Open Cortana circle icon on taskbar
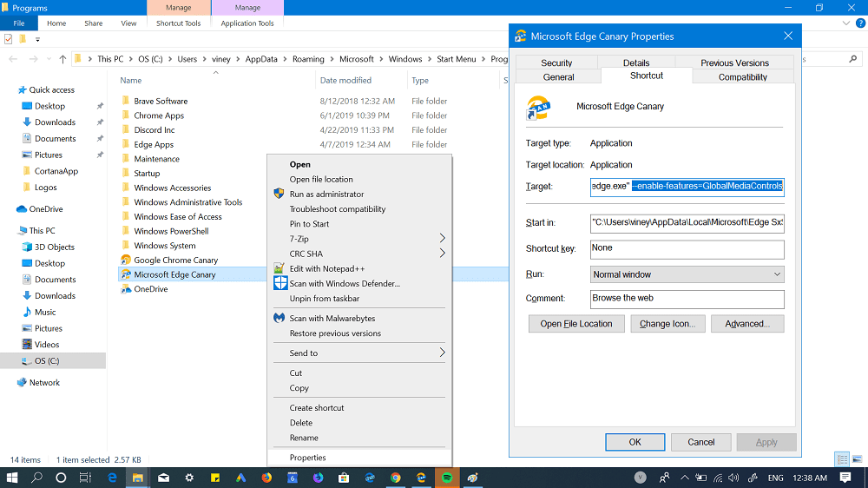Viewport: 868px width, 488px height. (61, 478)
